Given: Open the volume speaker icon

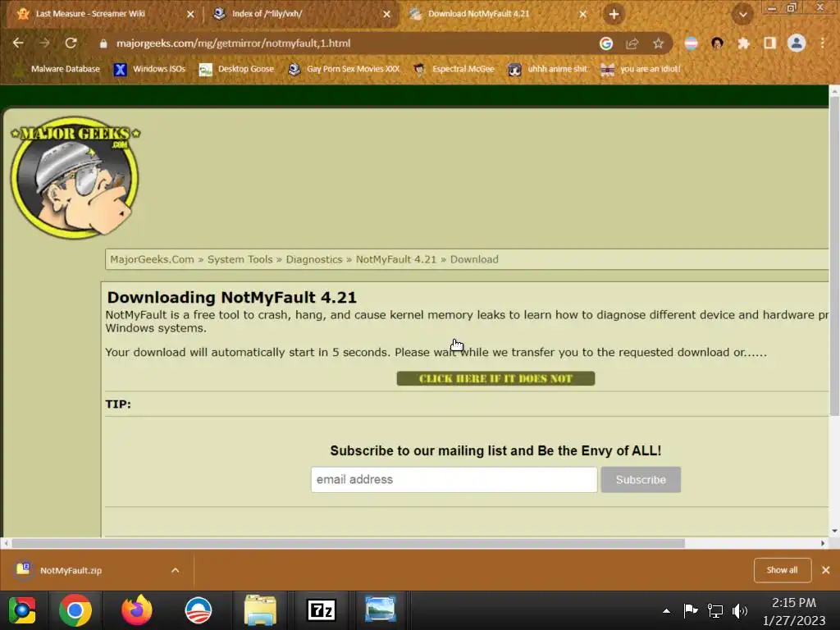Looking at the screenshot, I should pyautogui.click(x=740, y=610).
